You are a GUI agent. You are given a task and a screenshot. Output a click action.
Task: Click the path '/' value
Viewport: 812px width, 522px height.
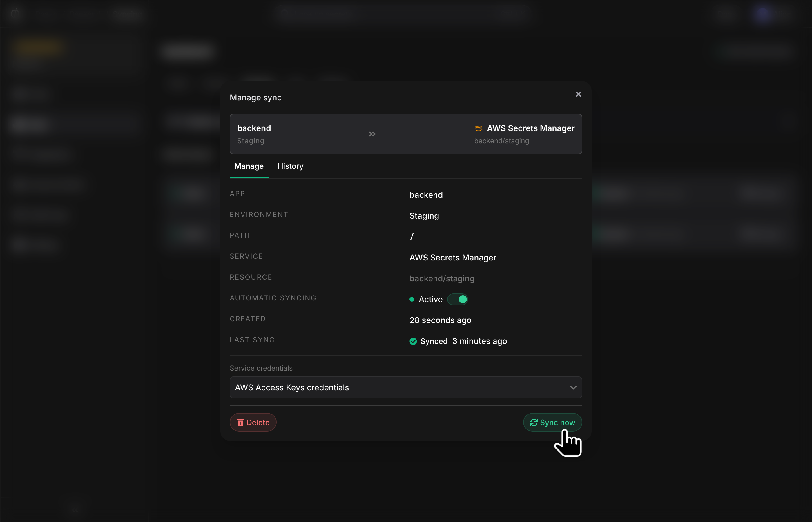click(x=412, y=237)
